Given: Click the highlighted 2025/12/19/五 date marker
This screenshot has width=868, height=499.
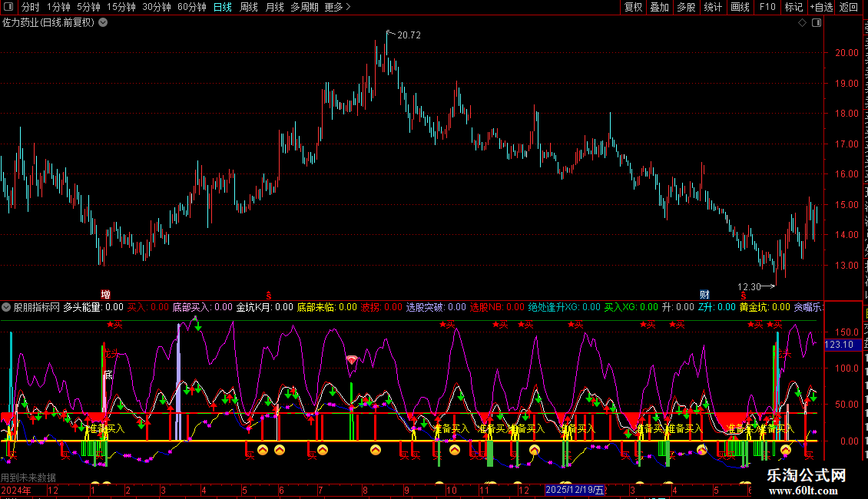Looking at the screenshot, I should [x=575, y=490].
